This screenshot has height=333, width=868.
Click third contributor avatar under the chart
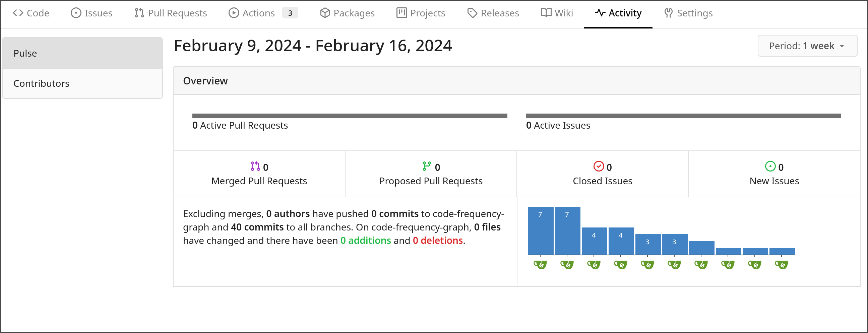[594, 265]
